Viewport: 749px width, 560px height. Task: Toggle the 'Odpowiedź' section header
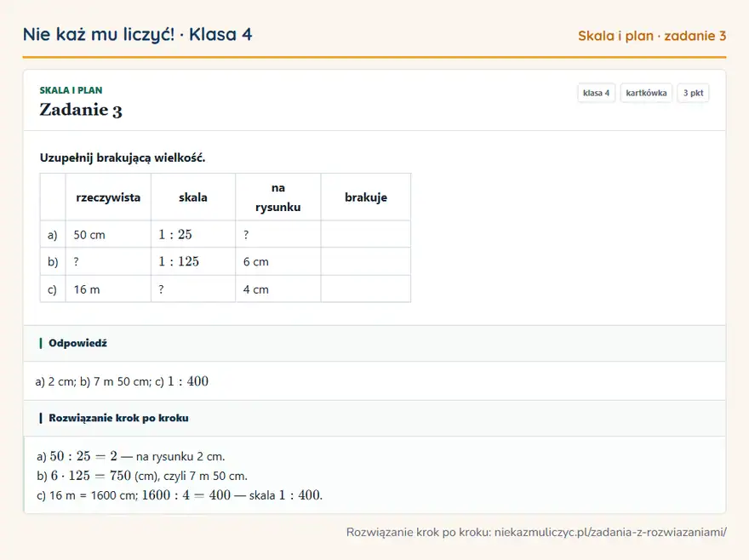click(374, 343)
